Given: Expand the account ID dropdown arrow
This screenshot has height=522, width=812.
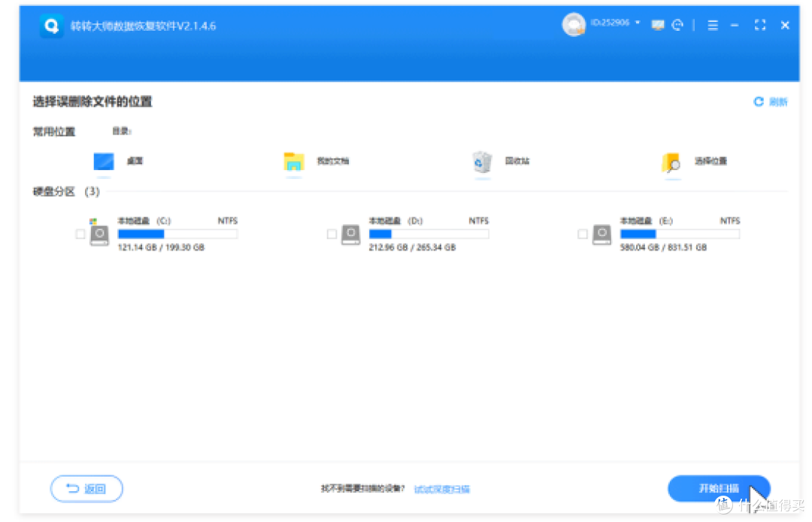Looking at the screenshot, I should 638,23.
